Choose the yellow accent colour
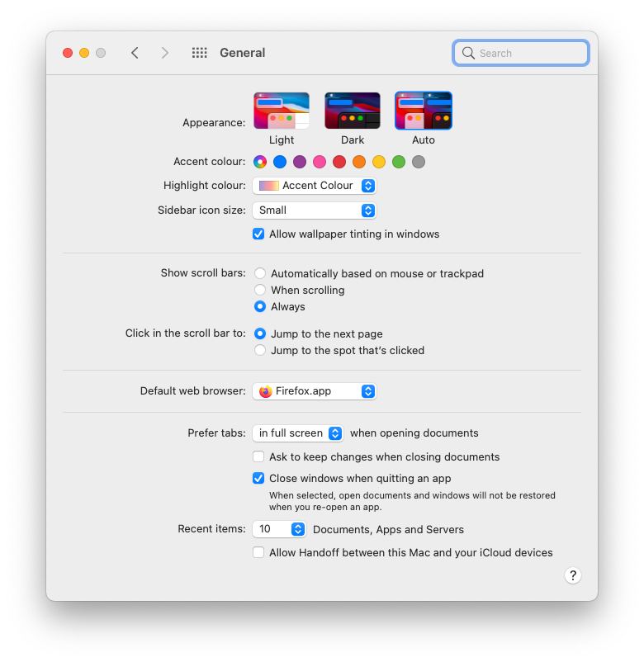The width and height of the screenshot is (644, 662). pos(379,162)
